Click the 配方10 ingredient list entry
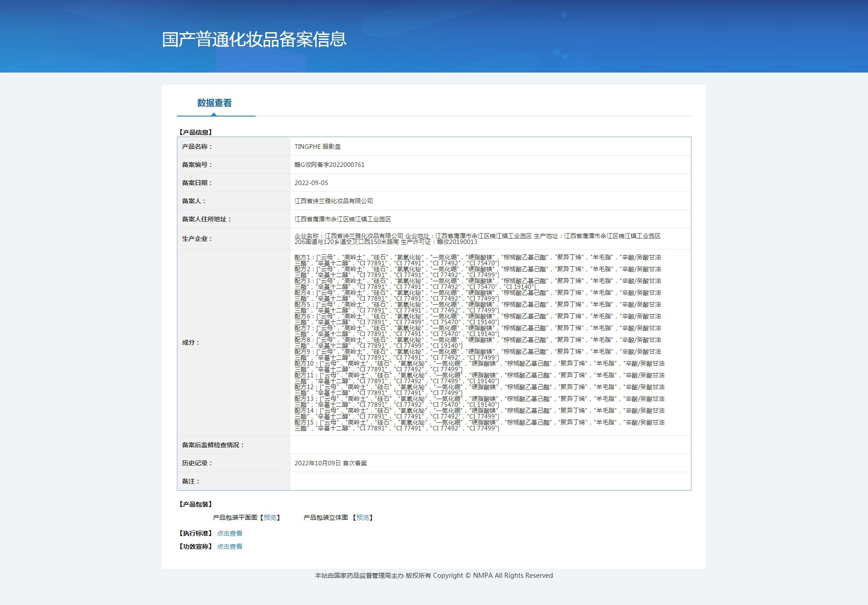Image resolution: width=868 pixels, height=605 pixels. (479, 366)
